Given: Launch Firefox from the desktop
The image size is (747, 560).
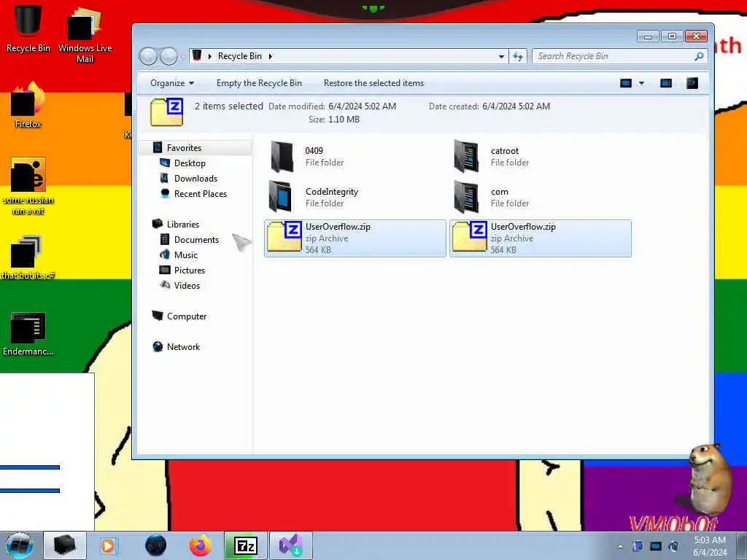Looking at the screenshot, I should [28, 105].
